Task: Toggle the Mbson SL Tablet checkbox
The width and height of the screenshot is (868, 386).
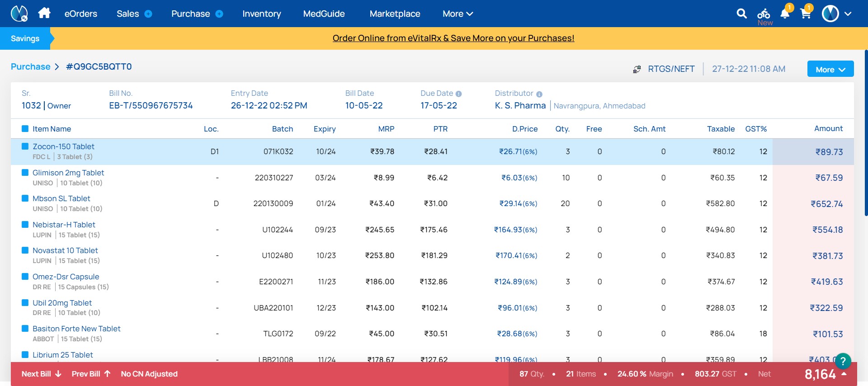Action: pyautogui.click(x=25, y=198)
